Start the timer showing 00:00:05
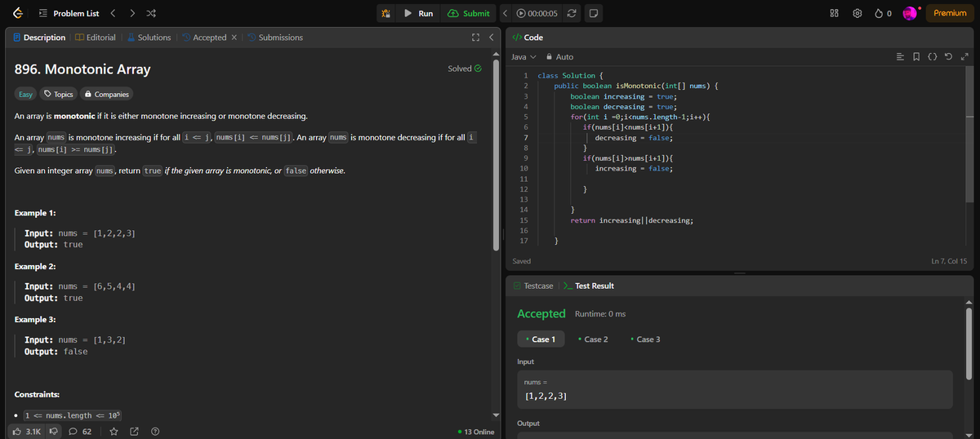980x439 pixels. pyautogui.click(x=538, y=13)
